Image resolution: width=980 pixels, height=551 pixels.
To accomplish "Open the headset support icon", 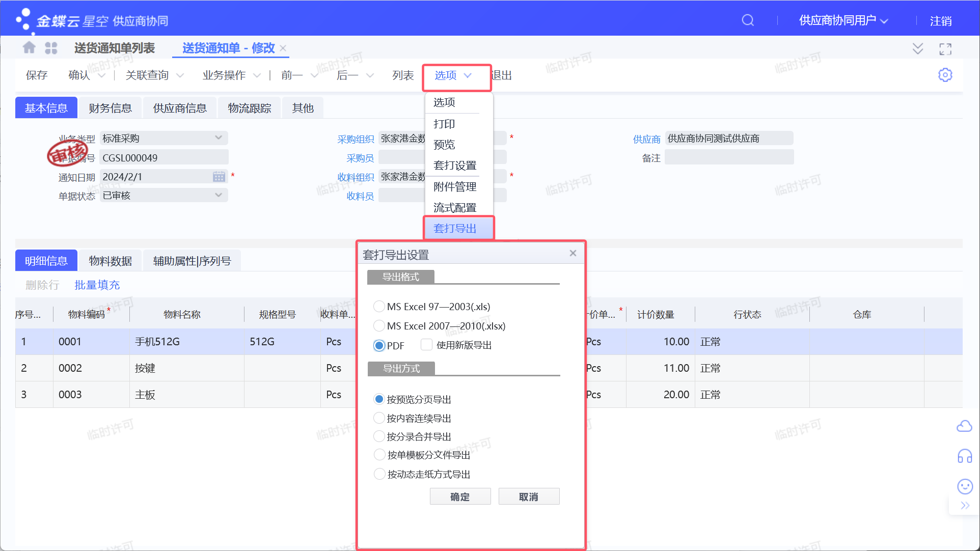I will tap(965, 456).
